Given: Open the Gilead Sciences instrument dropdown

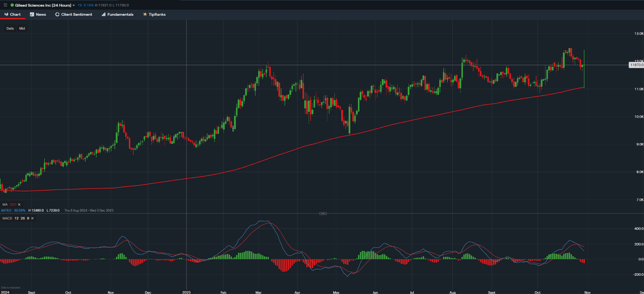Looking at the screenshot, I should click(74, 5).
